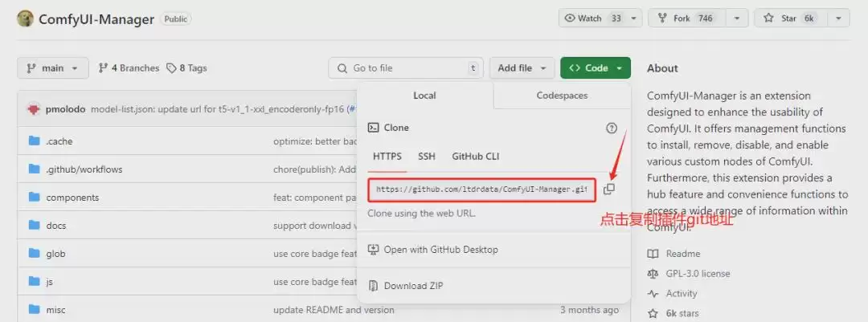Expand the Fork dropdown arrow
The image size is (868, 322).
point(736,18)
